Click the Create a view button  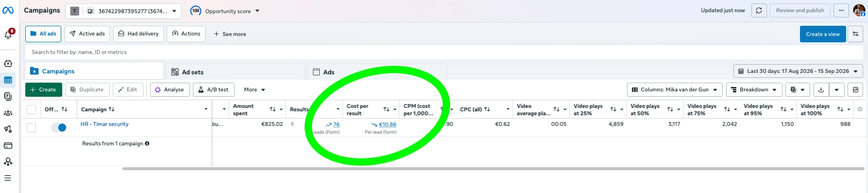823,34
